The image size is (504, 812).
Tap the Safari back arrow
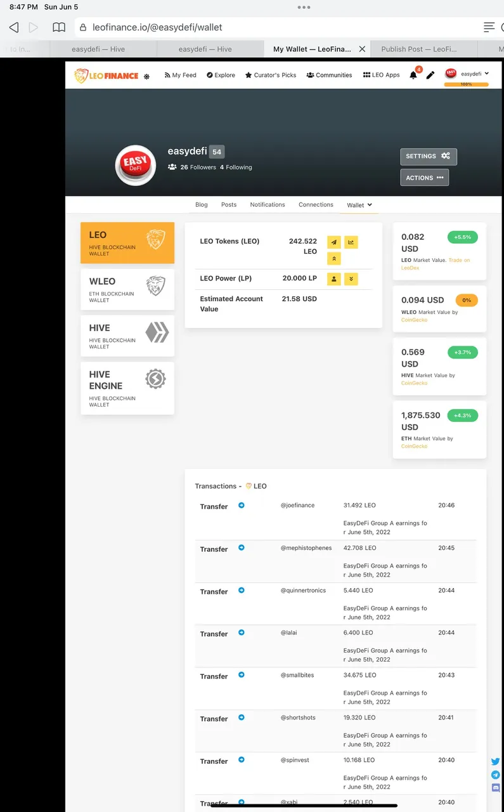pos(14,27)
